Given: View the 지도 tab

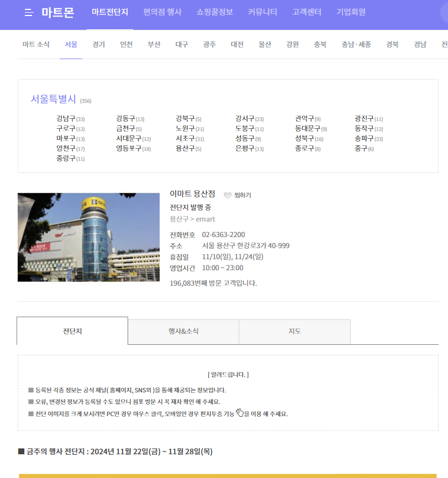Looking at the screenshot, I should click(294, 332).
